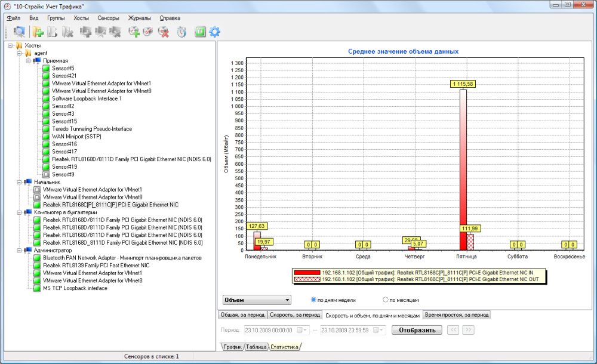This screenshot has height=364, width=597.
Task: Click the green icon beside Software Loopback Interface 1
Action: 46,98
